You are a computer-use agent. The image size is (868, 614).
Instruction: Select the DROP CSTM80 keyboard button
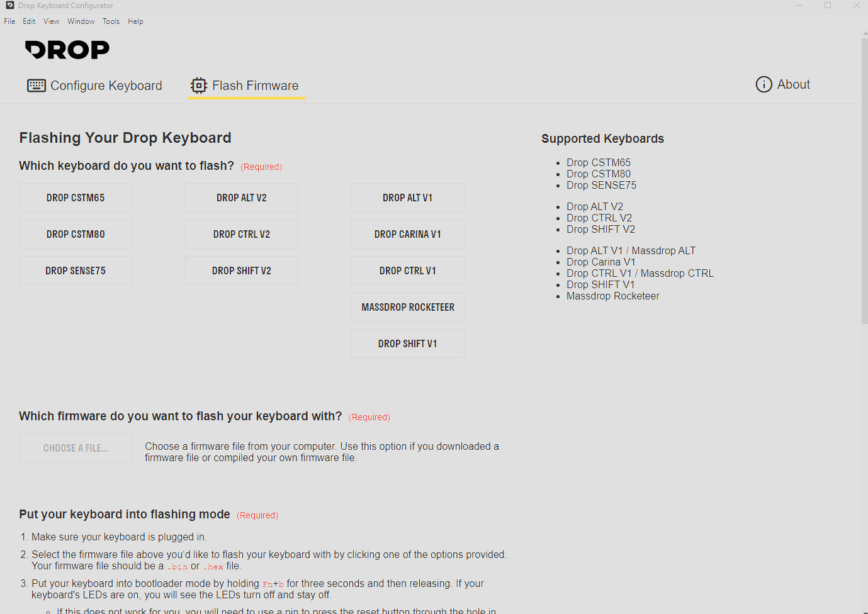coord(76,234)
